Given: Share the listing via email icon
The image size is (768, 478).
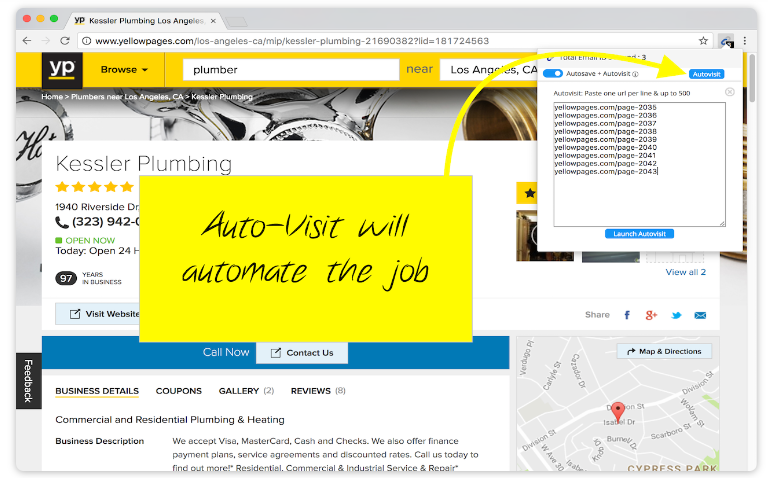Looking at the screenshot, I should coord(700,315).
